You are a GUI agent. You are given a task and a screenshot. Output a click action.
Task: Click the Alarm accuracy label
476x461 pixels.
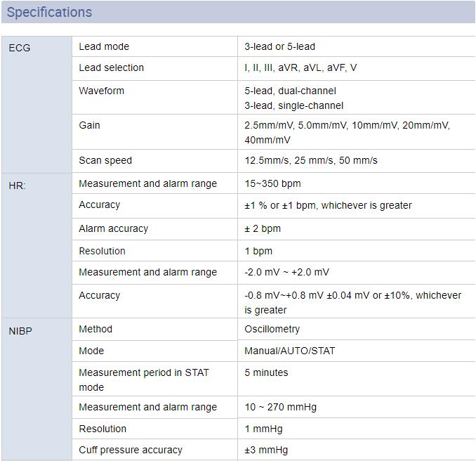(113, 228)
